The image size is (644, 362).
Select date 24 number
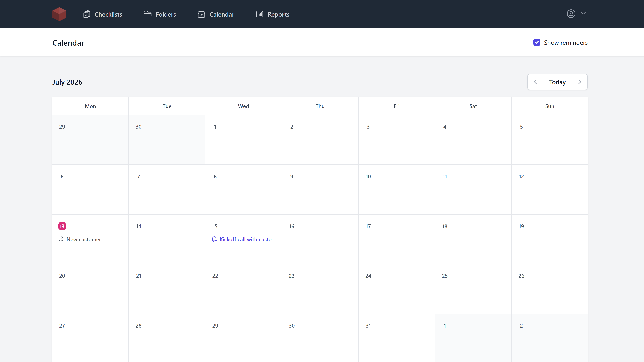[x=368, y=276]
